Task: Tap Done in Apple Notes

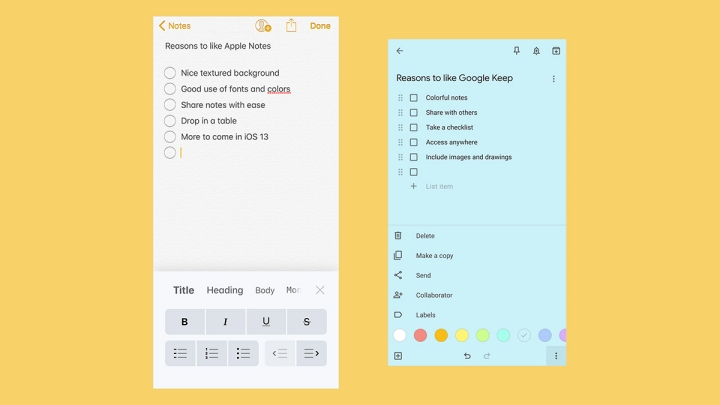Action: point(320,26)
